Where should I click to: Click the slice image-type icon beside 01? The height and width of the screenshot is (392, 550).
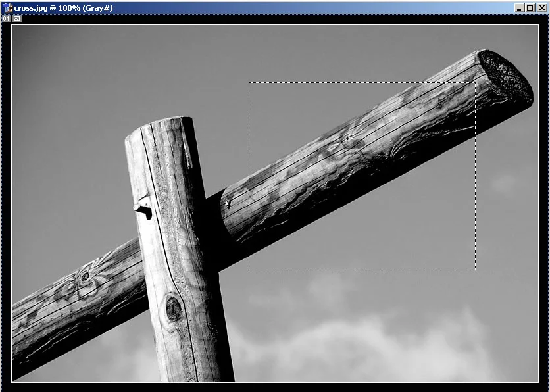16,18
